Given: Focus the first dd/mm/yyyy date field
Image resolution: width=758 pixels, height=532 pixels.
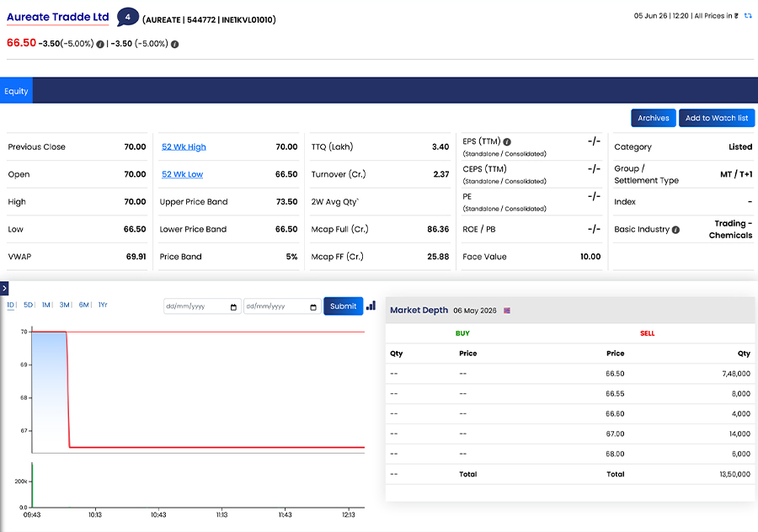Looking at the screenshot, I should click(x=202, y=306).
